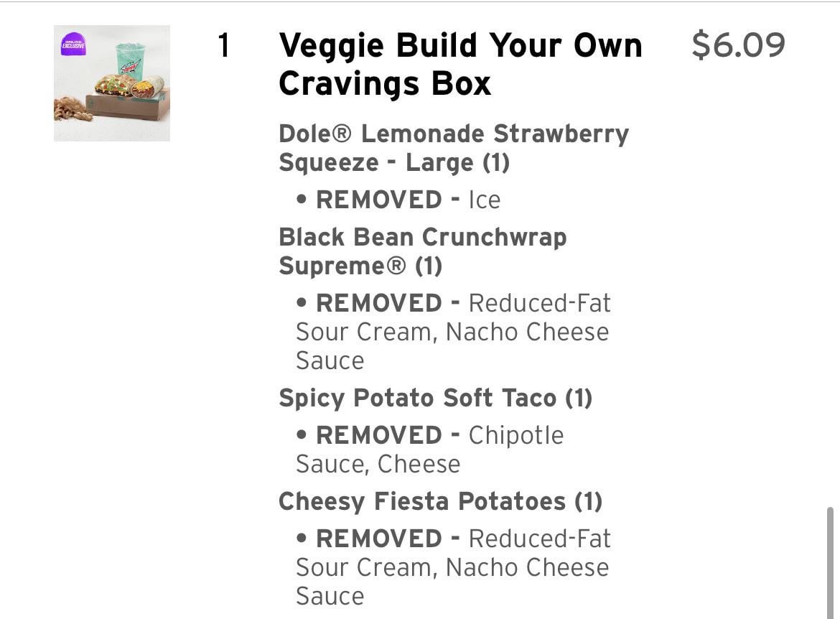Image resolution: width=840 pixels, height=619 pixels.
Task: Click the Online Exclusive purple badge
Action: 74,44
